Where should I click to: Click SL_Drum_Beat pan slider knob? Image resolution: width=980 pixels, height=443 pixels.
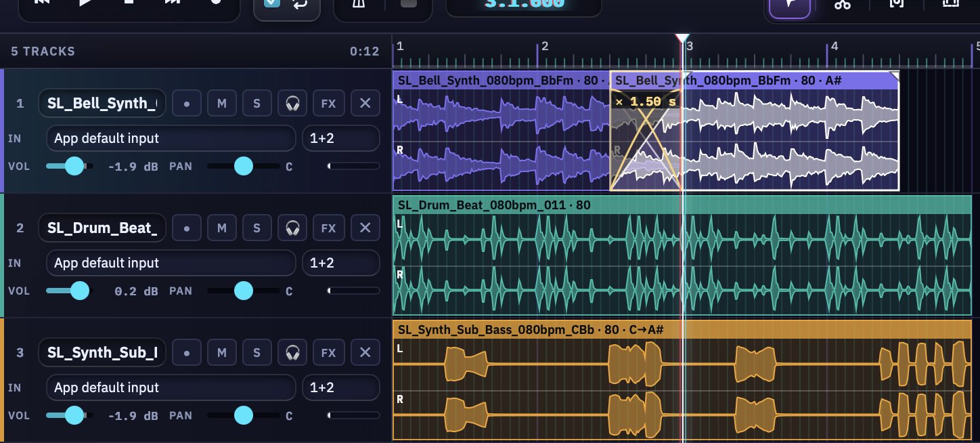pos(244,291)
